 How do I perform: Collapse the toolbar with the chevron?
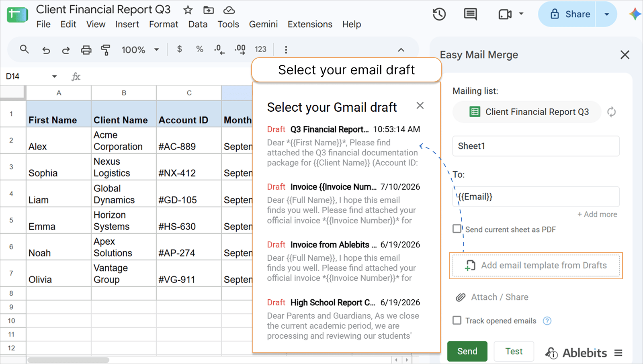(401, 50)
